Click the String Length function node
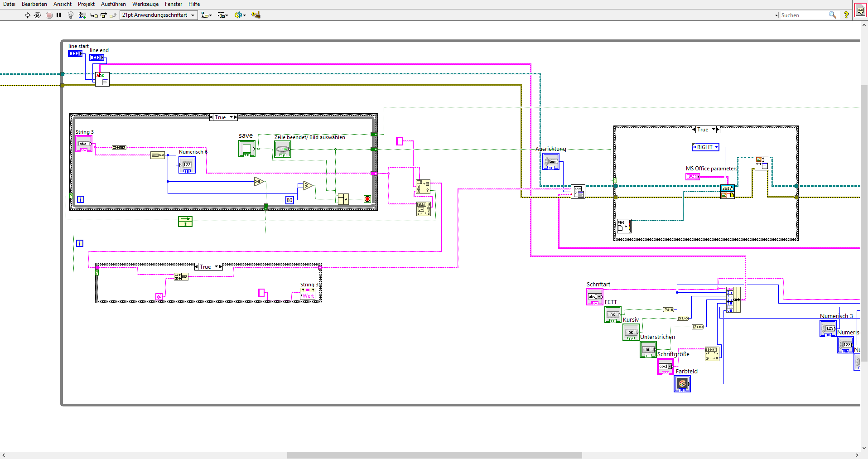868x459 pixels. pyautogui.click(x=158, y=155)
